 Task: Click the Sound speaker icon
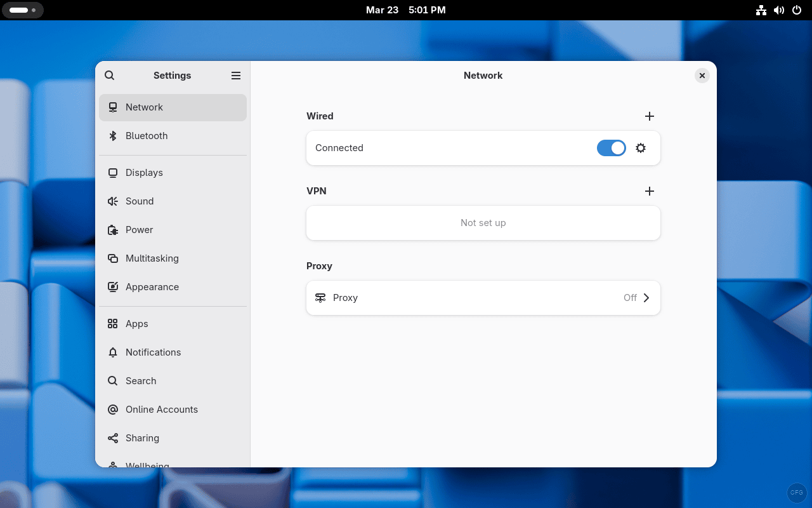coord(112,201)
